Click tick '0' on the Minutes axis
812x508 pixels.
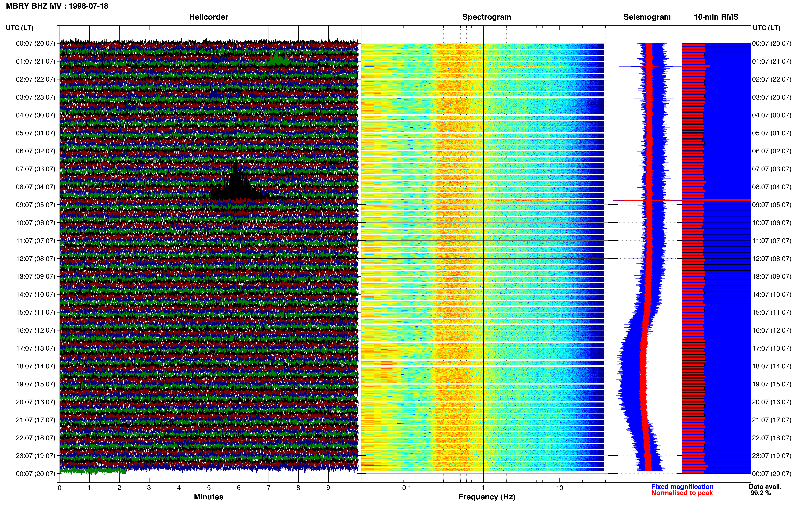point(59,488)
